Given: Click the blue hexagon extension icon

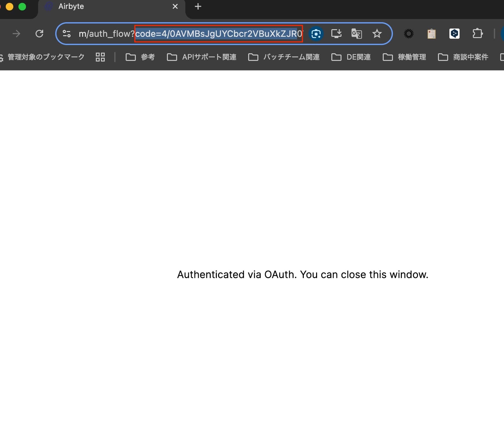Looking at the screenshot, I should pos(454,34).
